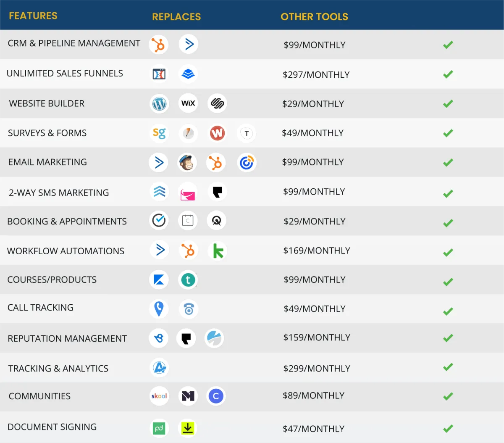Click the WORKFLOW AUTOMATIONS feature label

coord(66,251)
